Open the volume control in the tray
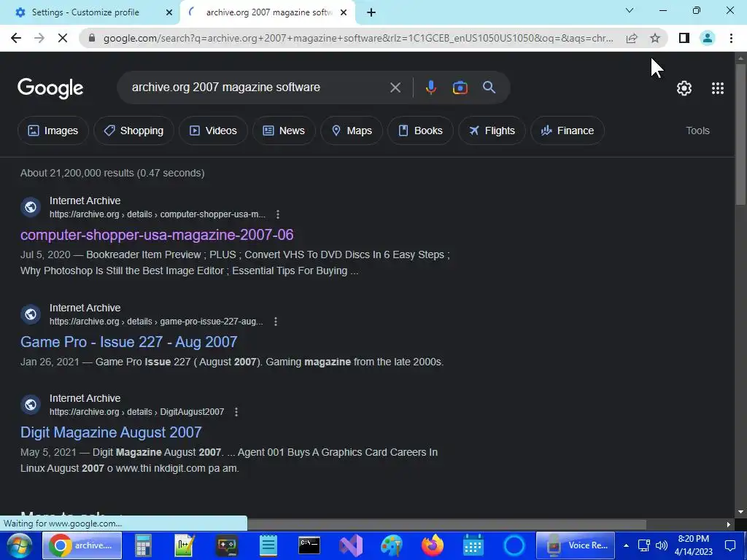 (x=661, y=545)
